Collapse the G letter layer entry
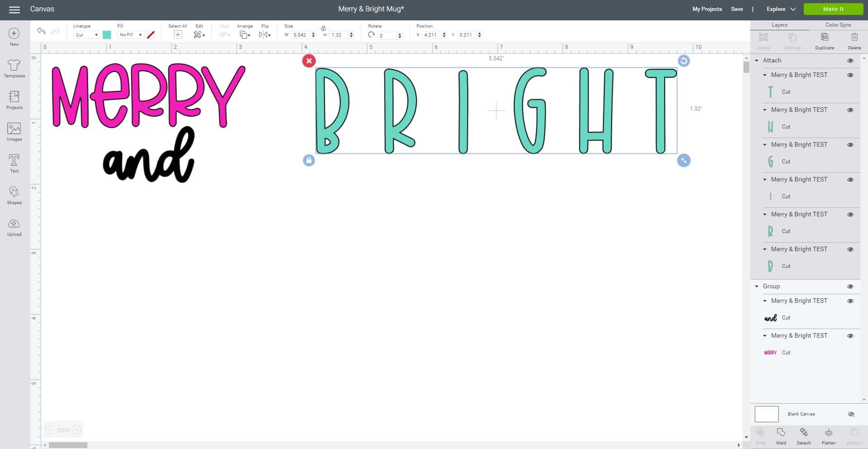This screenshot has width=868, height=449. pos(765,145)
